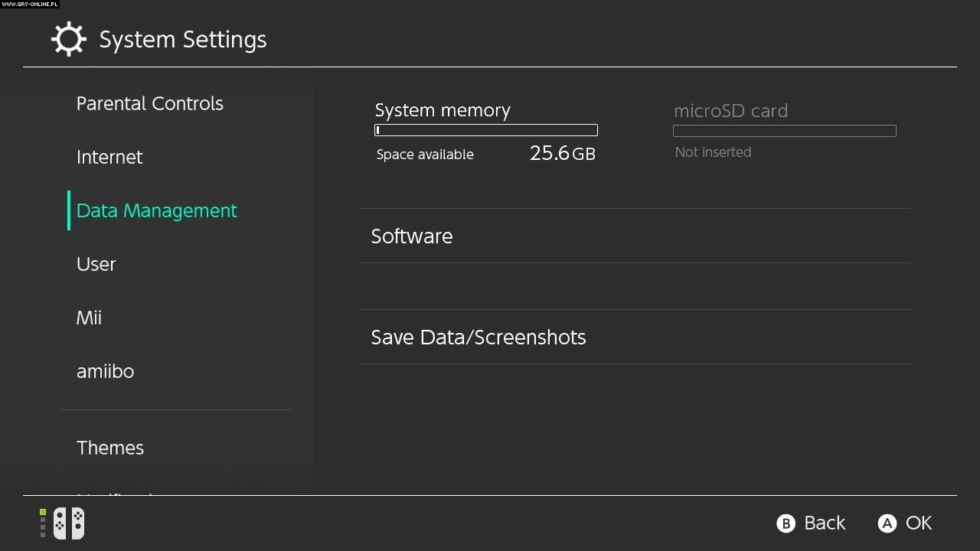Select the Data Management category

[157, 210]
